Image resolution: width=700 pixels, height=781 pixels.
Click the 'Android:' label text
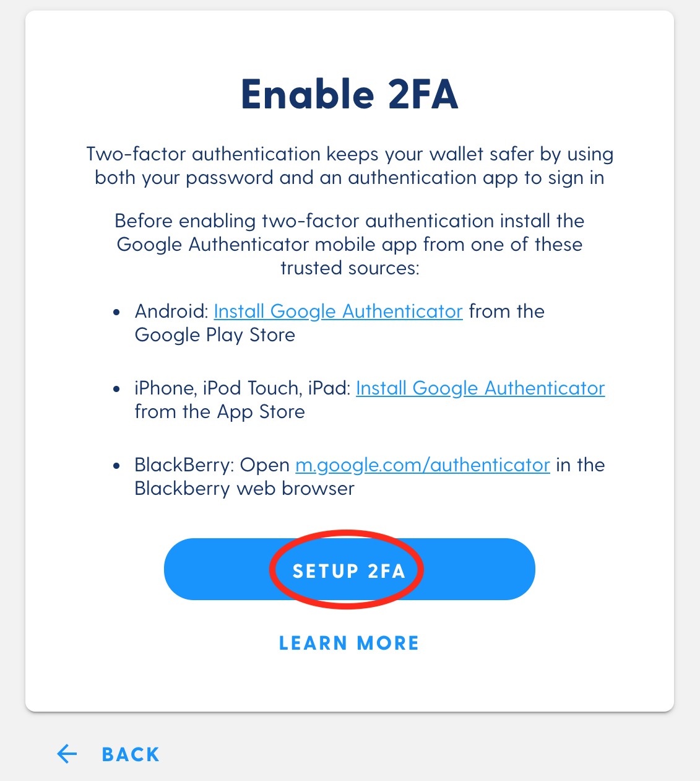pyautogui.click(x=171, y=311)
